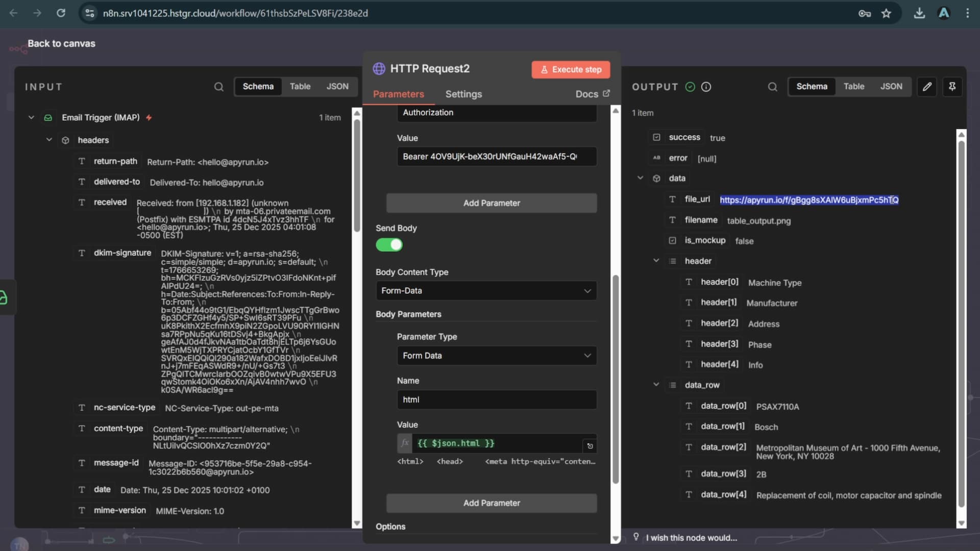The width and height of the screenshot is (980, 551).
Task: Click the output info icon
Action: point(706,87)
